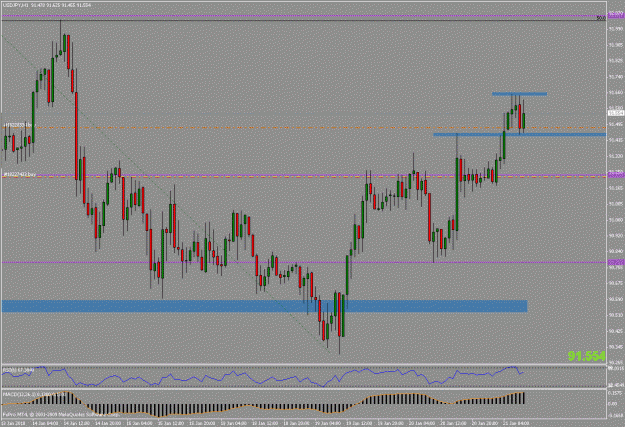Select the wide blue support zone rectangle

[x=264, y=306]
